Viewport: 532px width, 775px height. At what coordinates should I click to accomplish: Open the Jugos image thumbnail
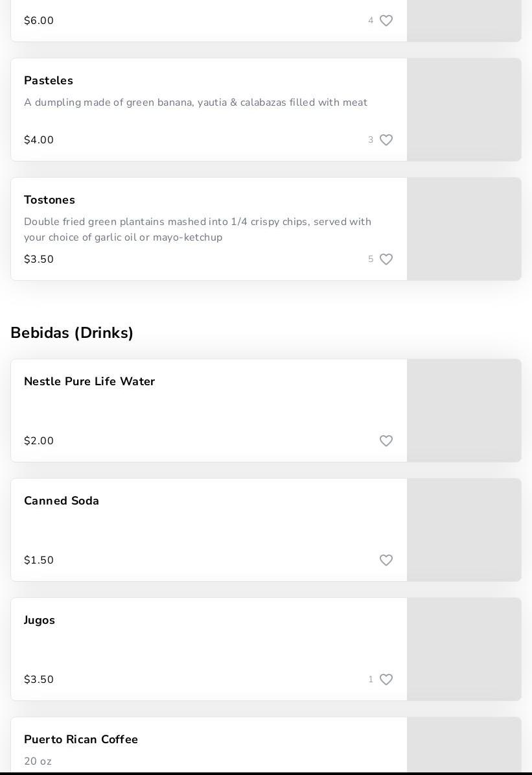pyautogui.click(x=464, y=649)
